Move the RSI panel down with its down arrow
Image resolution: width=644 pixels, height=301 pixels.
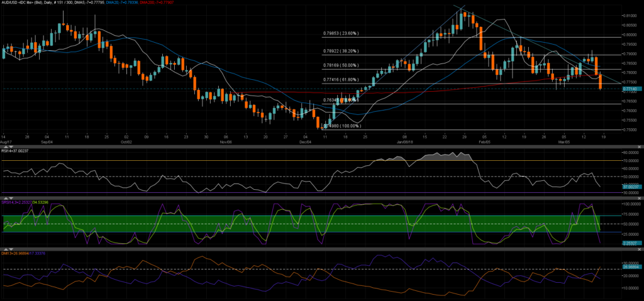11,147
